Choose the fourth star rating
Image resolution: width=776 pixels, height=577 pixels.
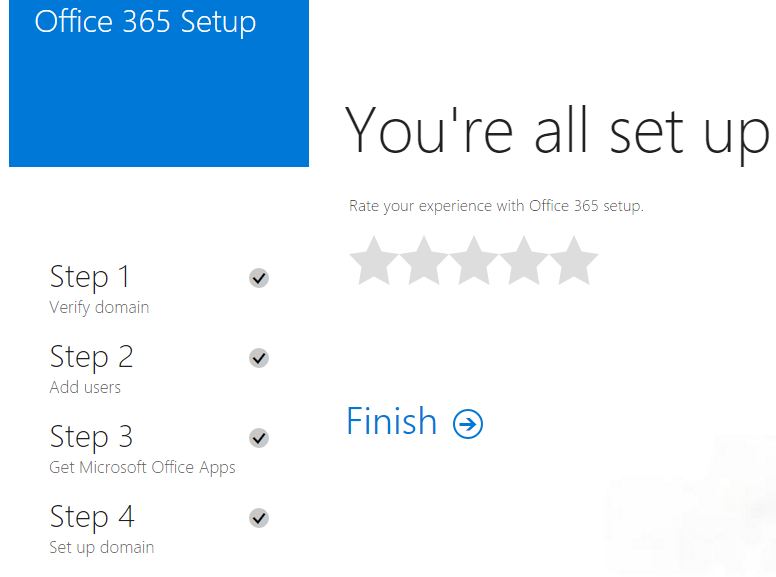[x=524, y=261]
